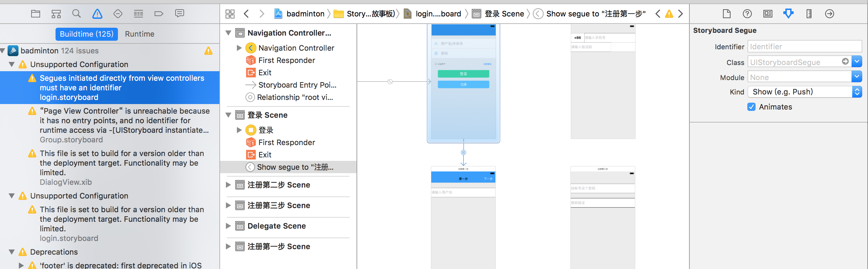
Task: Expand the 注册第二步 Scene disclosure triangle
Action: (228, 185)
